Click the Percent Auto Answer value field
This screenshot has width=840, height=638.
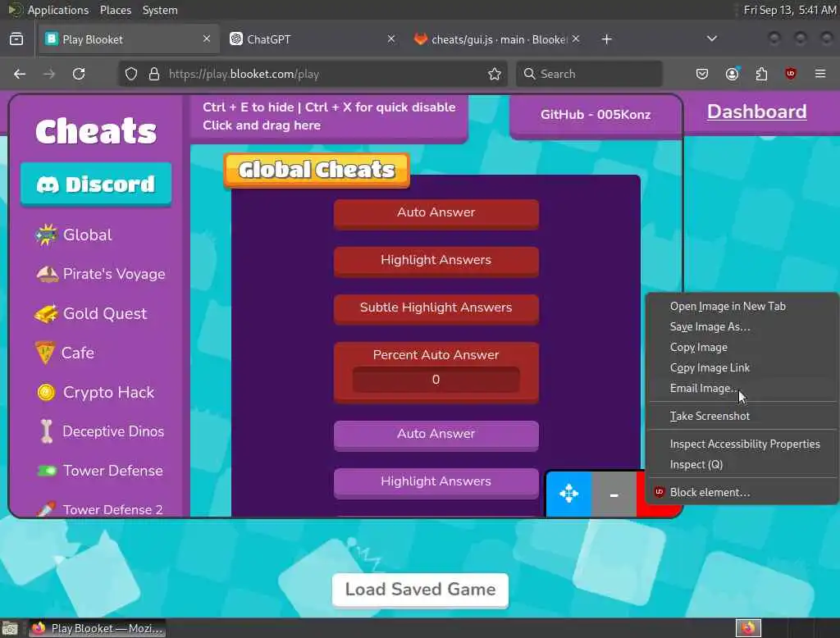[x=436, y=380]
